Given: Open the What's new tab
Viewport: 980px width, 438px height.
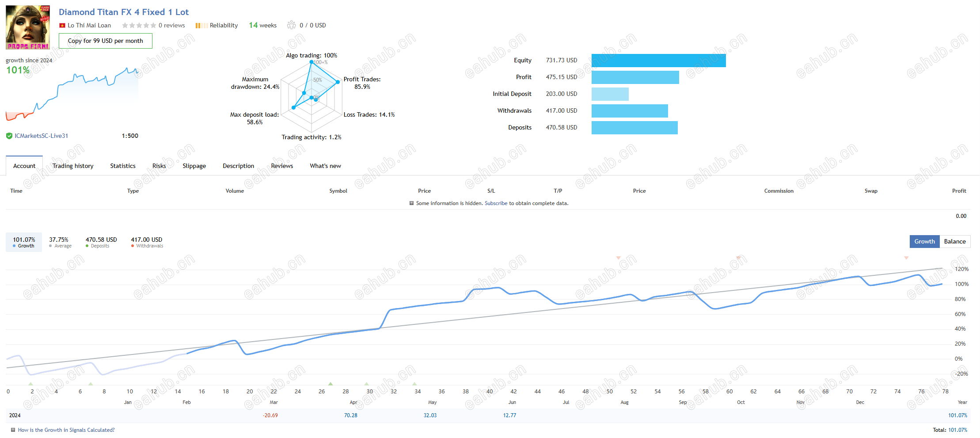Looking at the screenshot, I should pyautogui.click(x=326, y=166).
